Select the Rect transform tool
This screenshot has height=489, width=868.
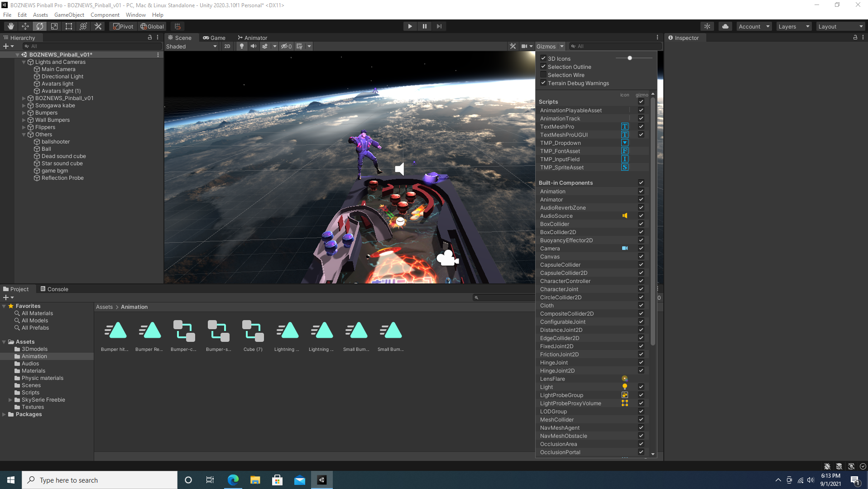tap(69, 26)
